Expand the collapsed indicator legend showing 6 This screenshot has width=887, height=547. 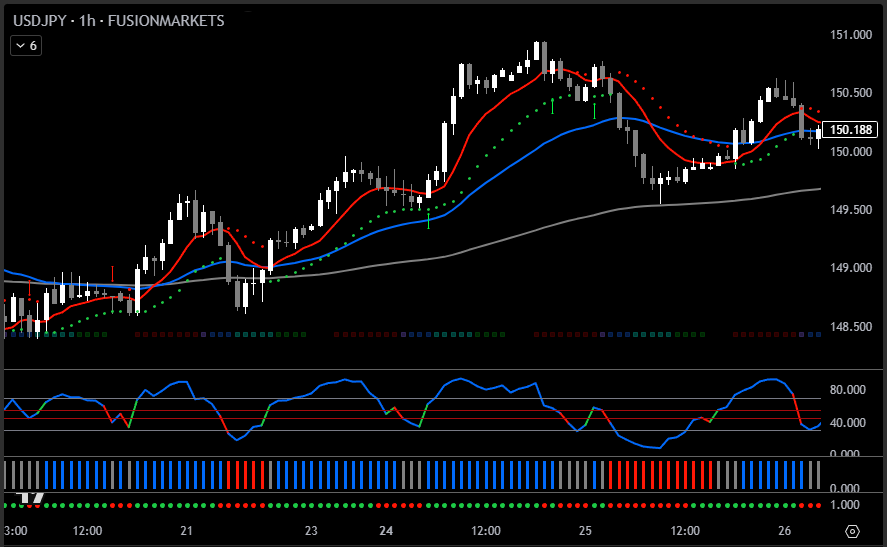[25, 45]
